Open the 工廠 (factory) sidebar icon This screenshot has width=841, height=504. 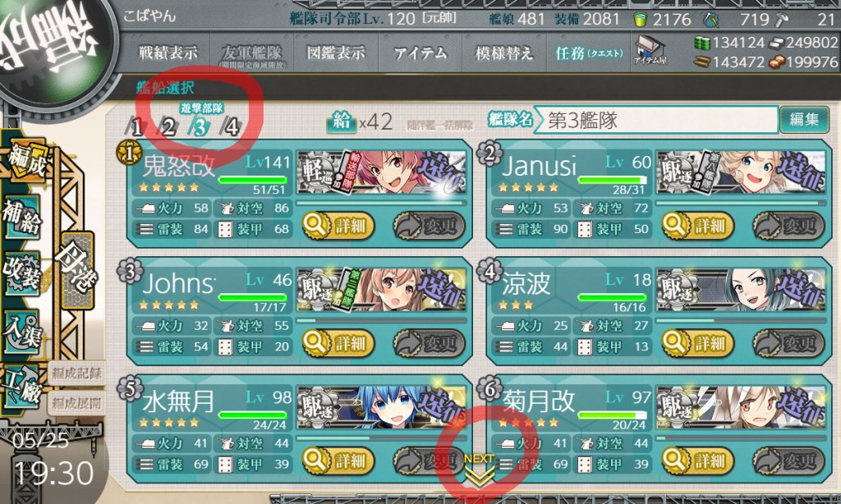tap(22, 385)
